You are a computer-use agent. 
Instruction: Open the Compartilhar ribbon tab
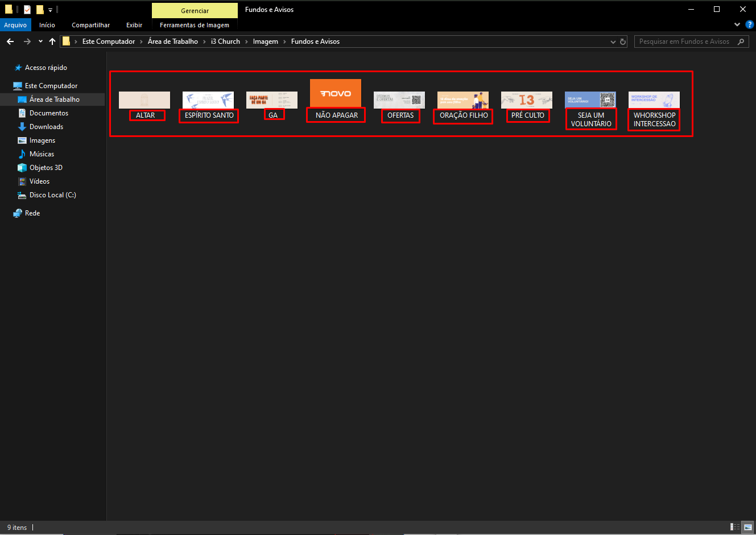(x=90, y=25)
